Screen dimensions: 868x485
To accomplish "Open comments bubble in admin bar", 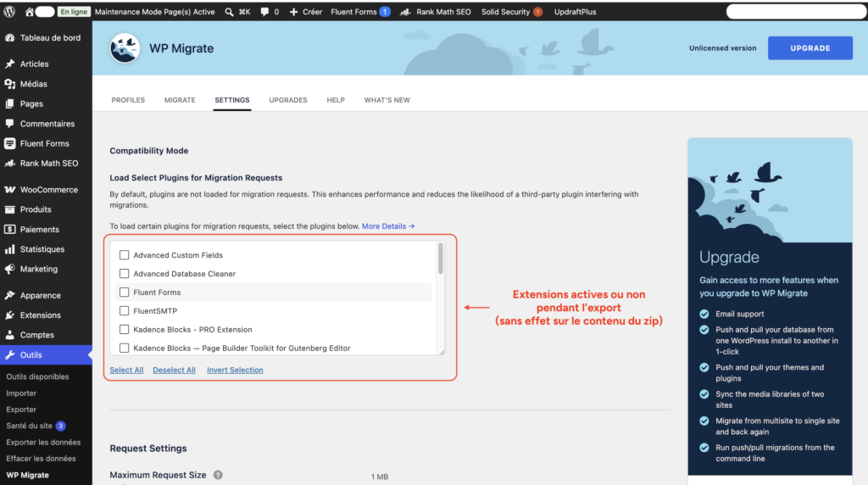I will [264, 12].
